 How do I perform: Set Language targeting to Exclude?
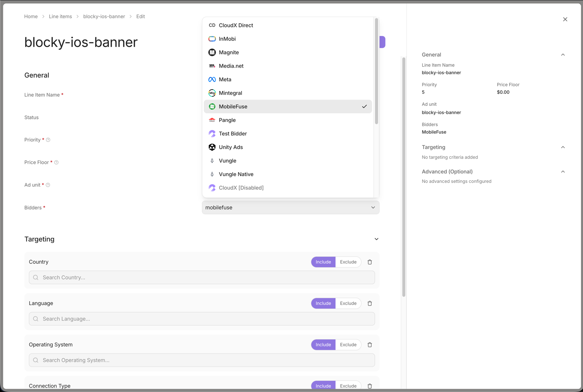pos(348,303)
